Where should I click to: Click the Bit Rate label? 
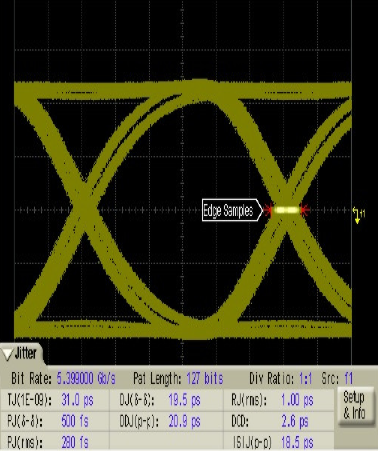pyautogui.click(x=31, y=378)
